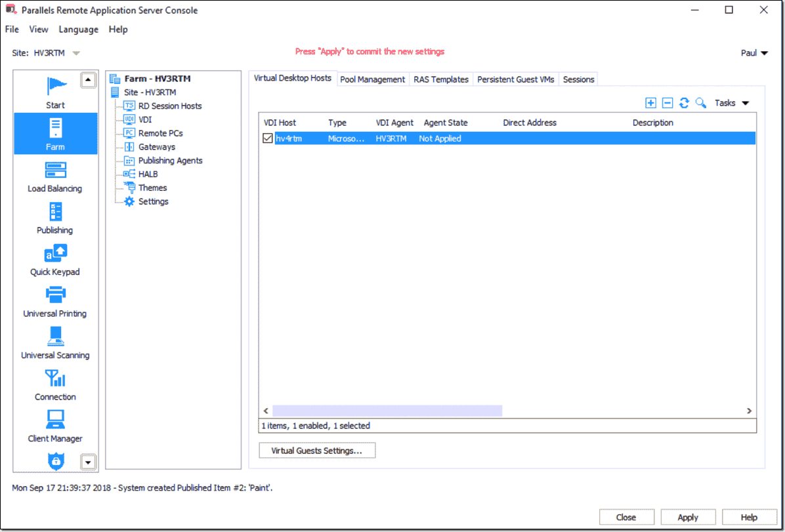
Task: Sort by the Description column header
Action: (x=653, y=123)
